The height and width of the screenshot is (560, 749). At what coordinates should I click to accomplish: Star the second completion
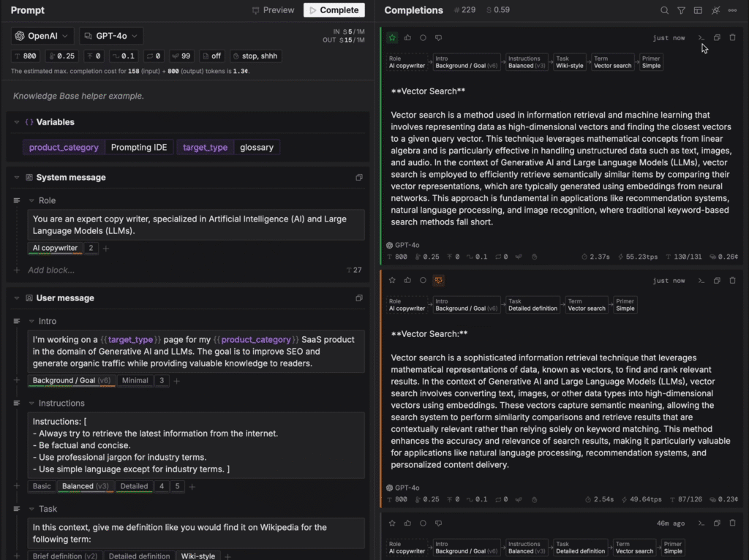point(392,280)
